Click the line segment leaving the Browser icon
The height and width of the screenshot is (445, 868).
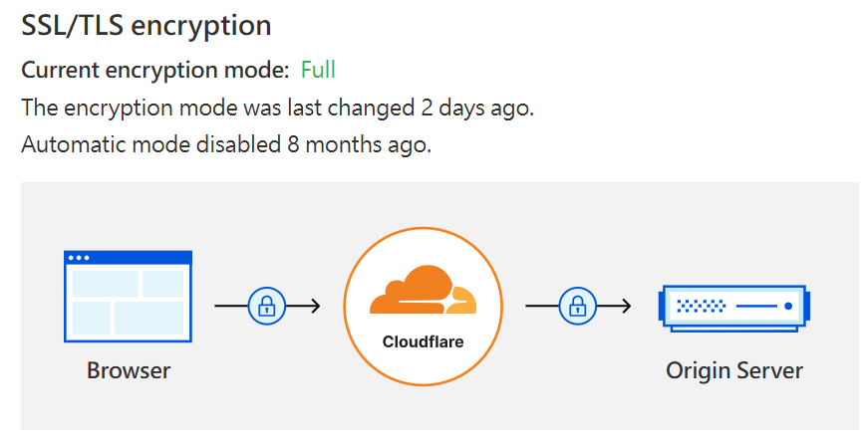point(229,305)
